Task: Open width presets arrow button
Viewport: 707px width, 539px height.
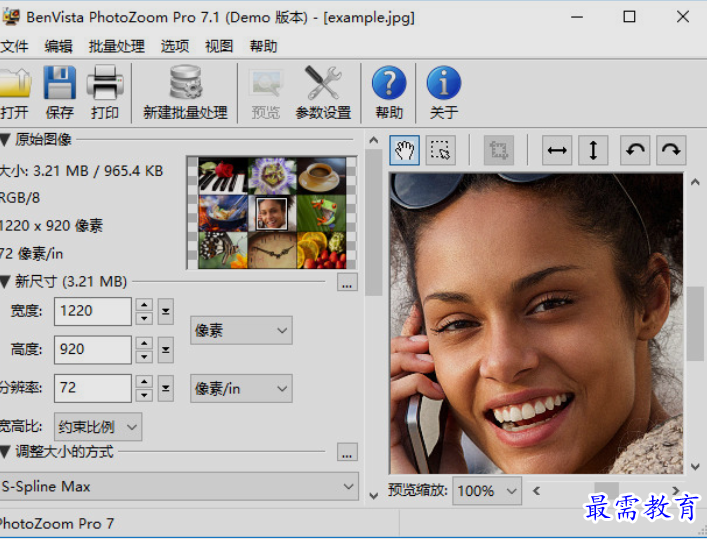Action: [165, 311]
